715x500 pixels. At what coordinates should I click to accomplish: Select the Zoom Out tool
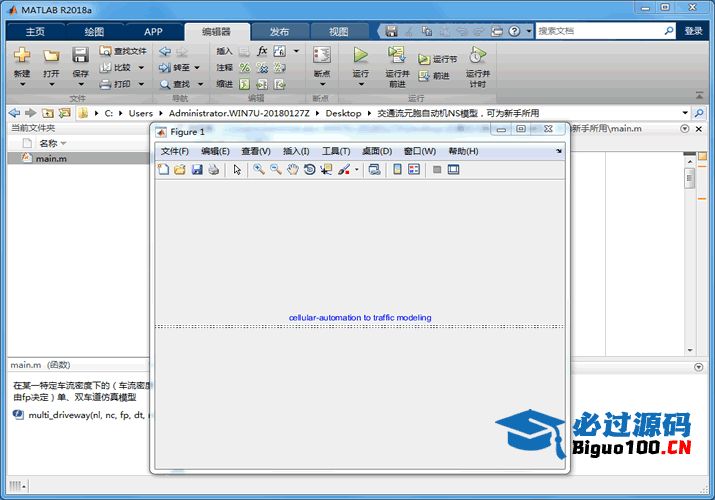(275, 170)
